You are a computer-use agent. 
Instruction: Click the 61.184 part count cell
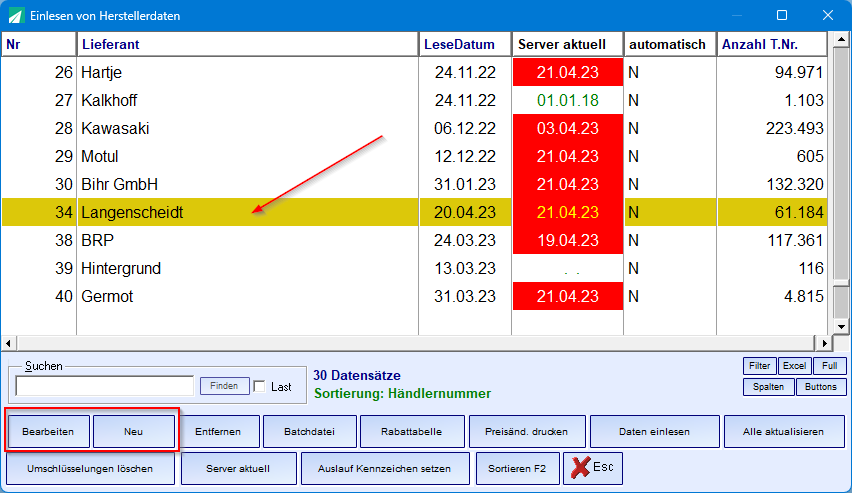pos(772,212)
